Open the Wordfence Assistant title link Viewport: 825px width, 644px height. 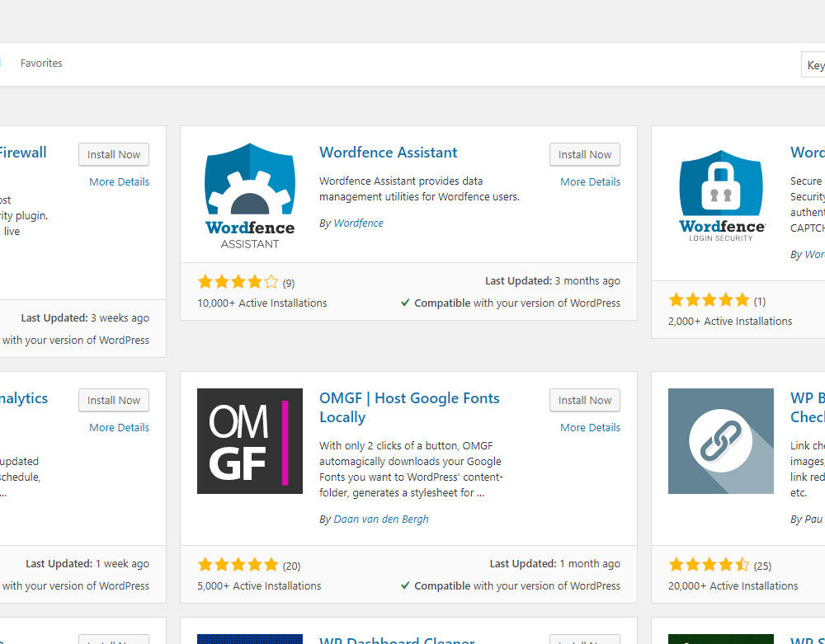pyautogui.click(x=388, y=153)
